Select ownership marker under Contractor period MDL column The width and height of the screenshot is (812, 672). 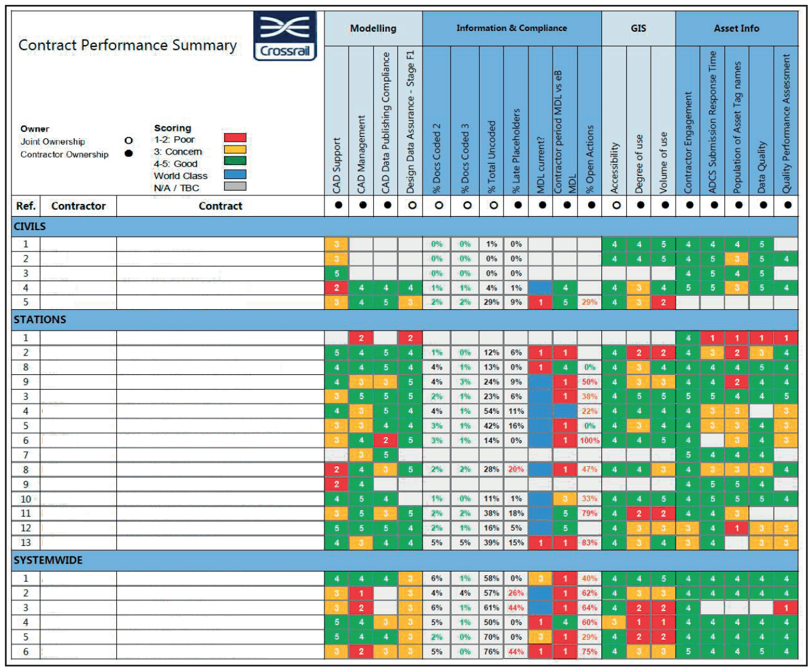(567, 205)
